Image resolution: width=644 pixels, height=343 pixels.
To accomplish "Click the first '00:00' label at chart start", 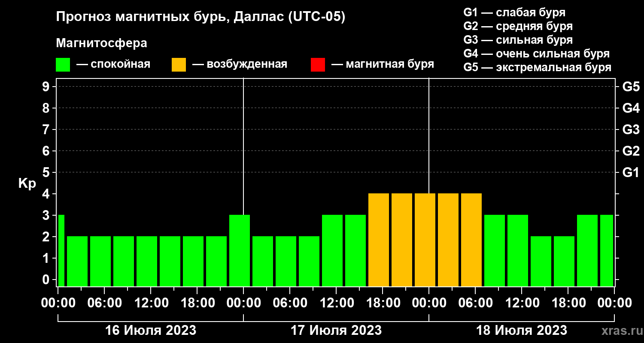I will [x=58, y=303].
